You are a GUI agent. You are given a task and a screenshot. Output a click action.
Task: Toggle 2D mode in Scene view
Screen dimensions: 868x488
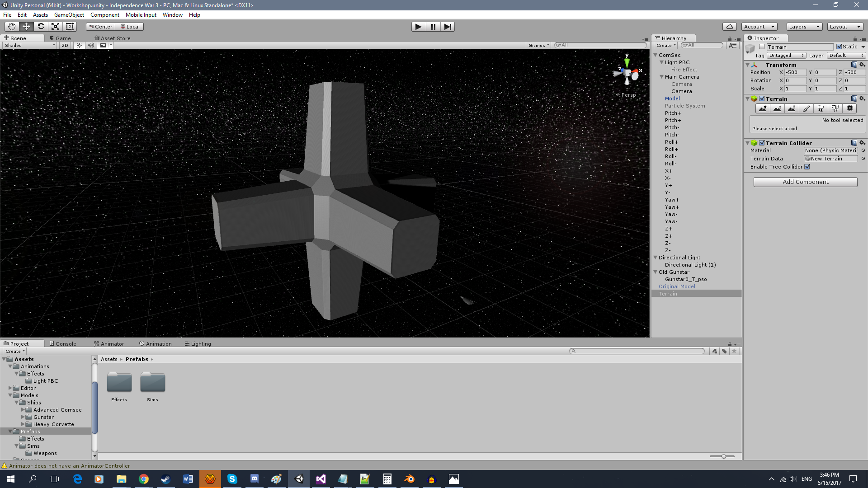[x=65, y=45]
